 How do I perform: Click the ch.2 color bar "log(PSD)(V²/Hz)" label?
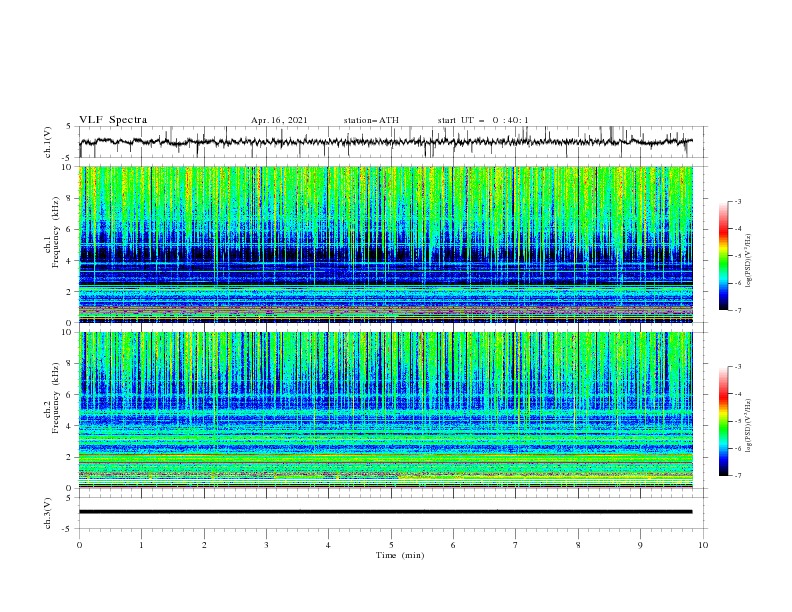(749, 426)
